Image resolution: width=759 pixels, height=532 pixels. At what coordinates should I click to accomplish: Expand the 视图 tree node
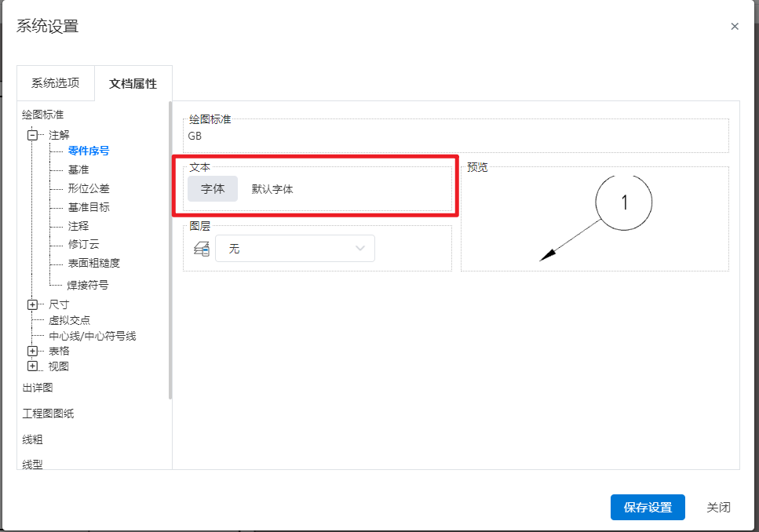click(x=32, y=366)
